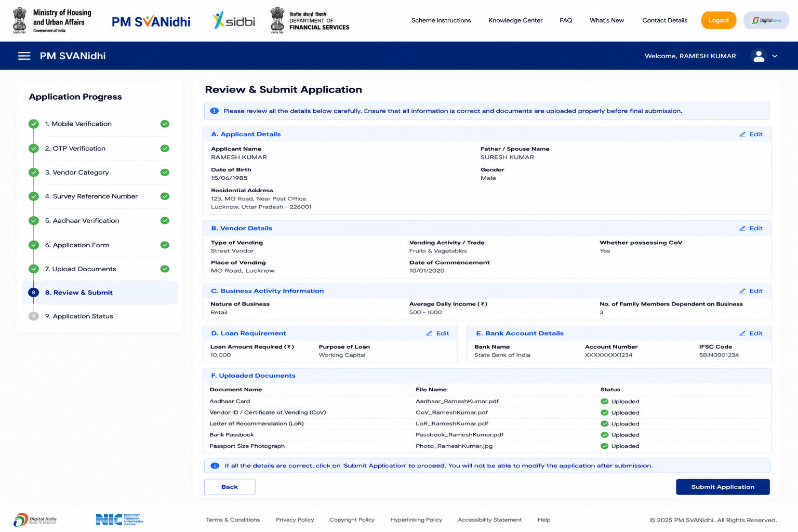This screenshot has width=798, height=532.
Task: Click the SIDBI logo
Action: [x=234, y=21]
